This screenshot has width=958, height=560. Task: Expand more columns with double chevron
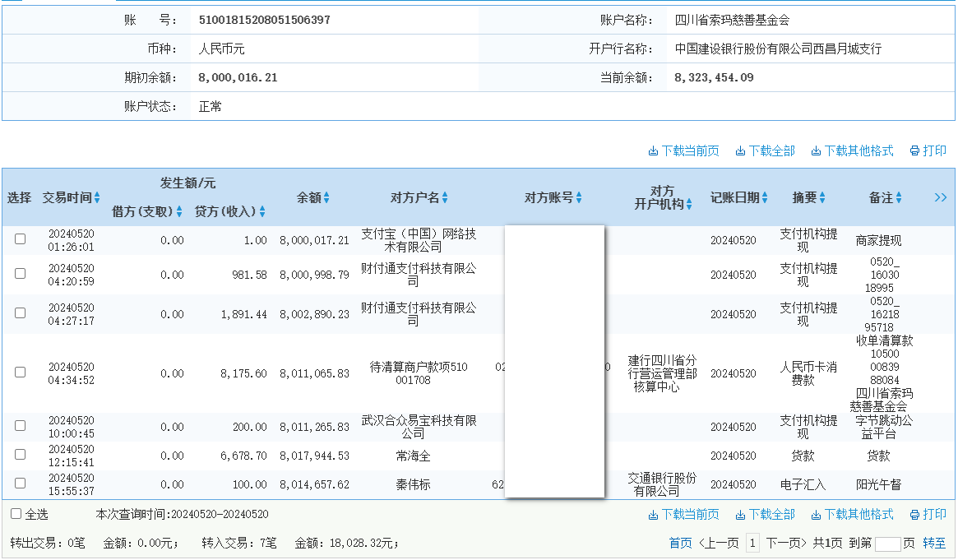pyautogui.click(x=940, y=197)
